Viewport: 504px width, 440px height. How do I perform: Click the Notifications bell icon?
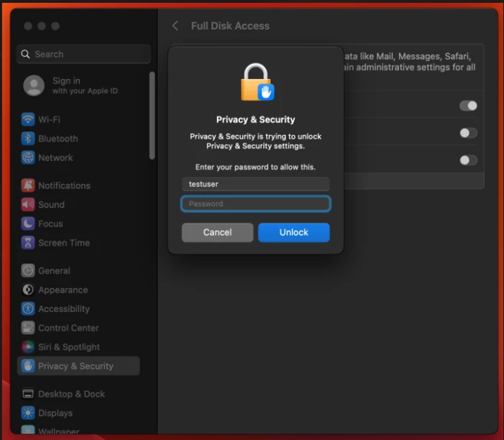[28, 186]
